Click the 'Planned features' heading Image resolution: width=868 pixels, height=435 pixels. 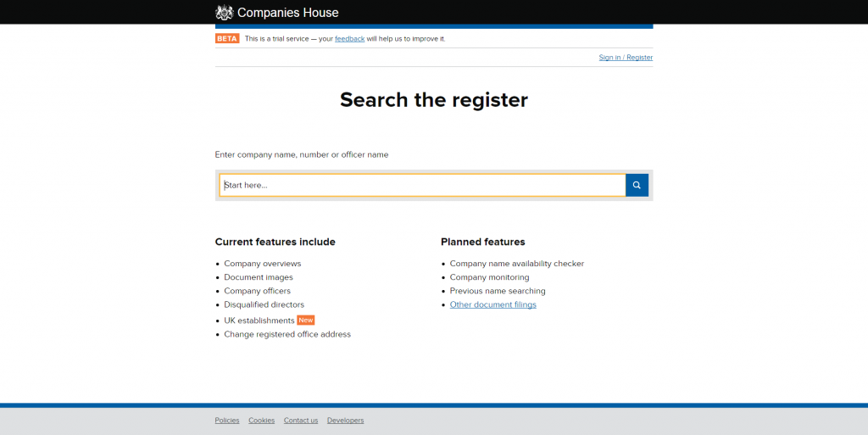[482, 242]
